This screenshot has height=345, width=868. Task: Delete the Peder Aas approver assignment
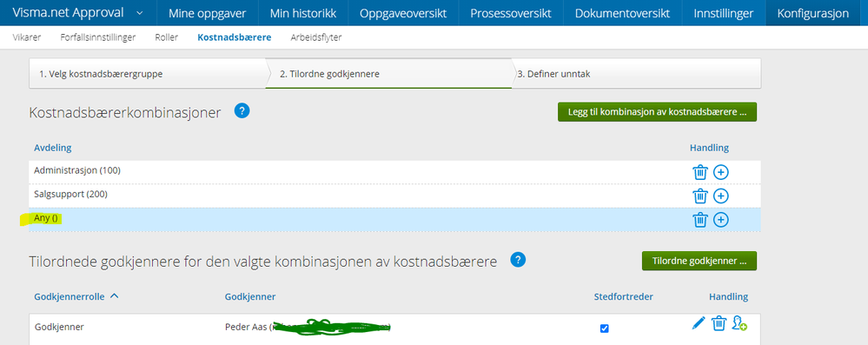click(x=719, y=323)
